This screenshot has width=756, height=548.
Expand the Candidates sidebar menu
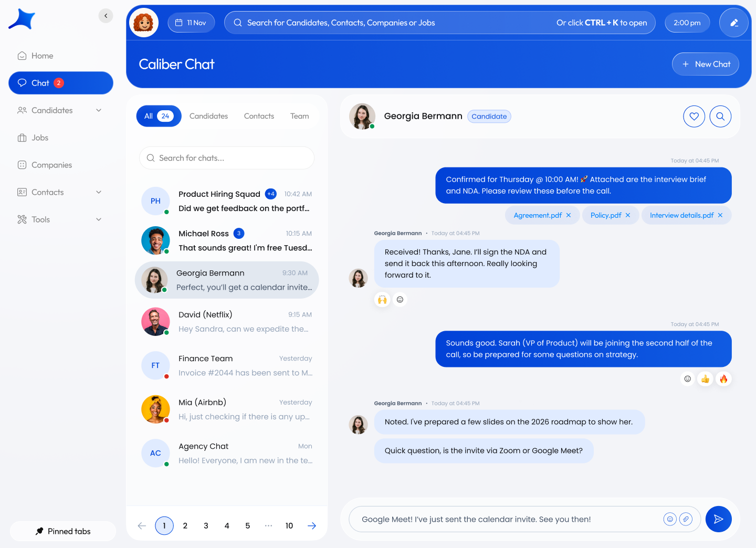[99, 110]
